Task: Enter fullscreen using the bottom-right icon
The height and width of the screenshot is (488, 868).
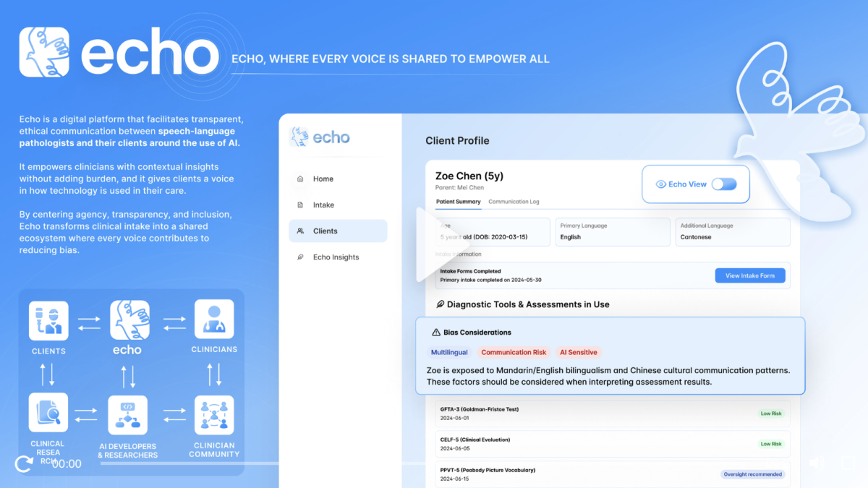Action: [846, 463]
